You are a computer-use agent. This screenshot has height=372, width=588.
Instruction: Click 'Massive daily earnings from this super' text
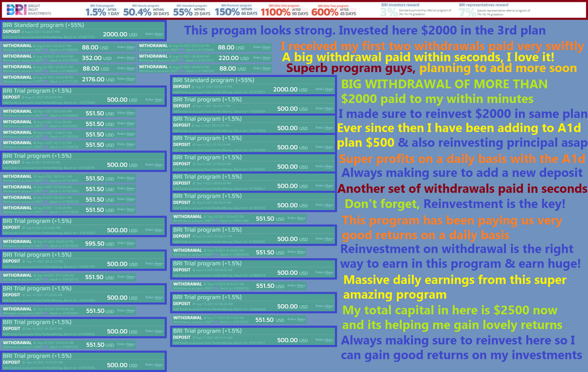455,280
